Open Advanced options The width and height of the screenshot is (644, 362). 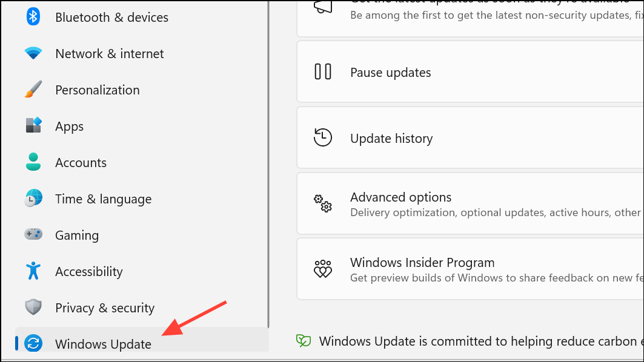coord(470,204)
